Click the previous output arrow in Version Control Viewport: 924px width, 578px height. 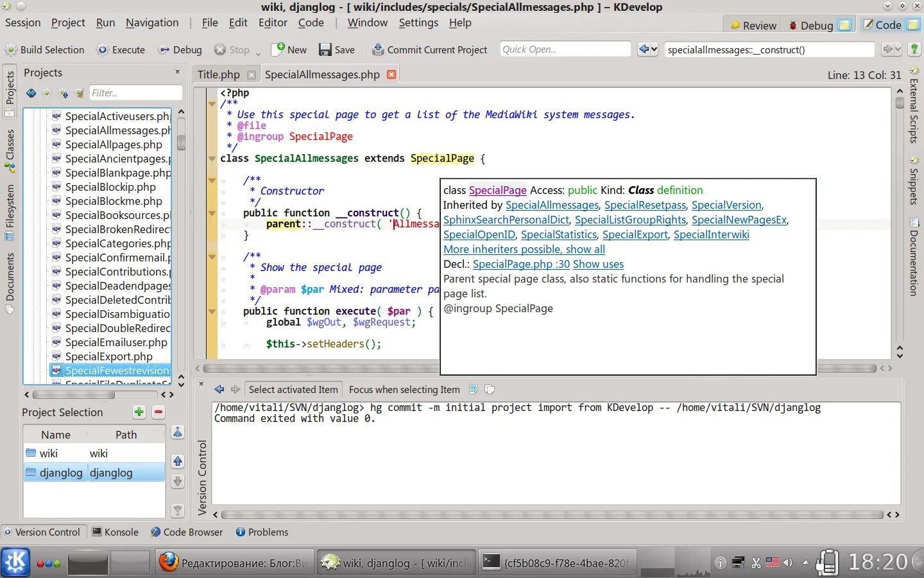(x=219, y=389)
